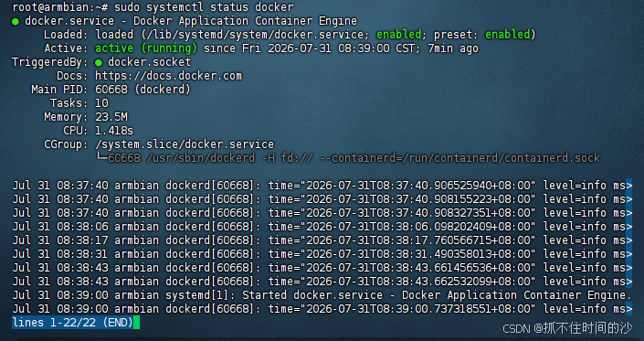
Task: Click the '7min ago' uptime text
Action: tap(453, 48)
